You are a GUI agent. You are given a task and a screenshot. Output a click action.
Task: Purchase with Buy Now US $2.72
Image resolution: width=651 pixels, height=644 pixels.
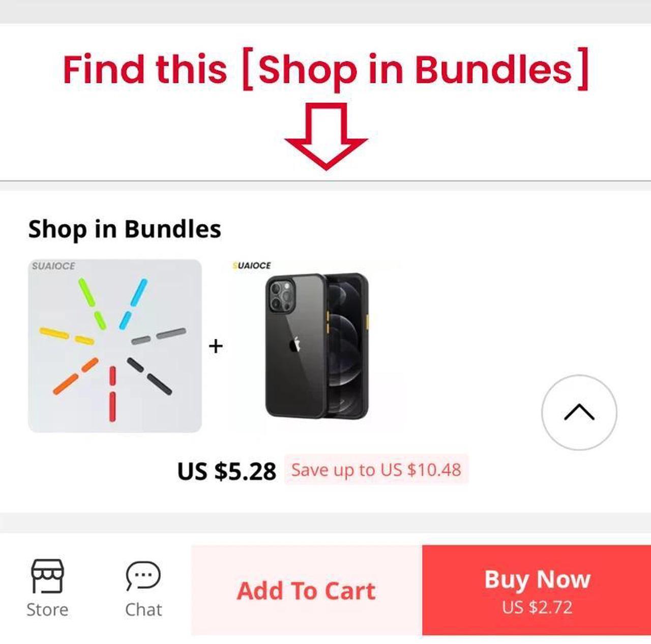537,590
